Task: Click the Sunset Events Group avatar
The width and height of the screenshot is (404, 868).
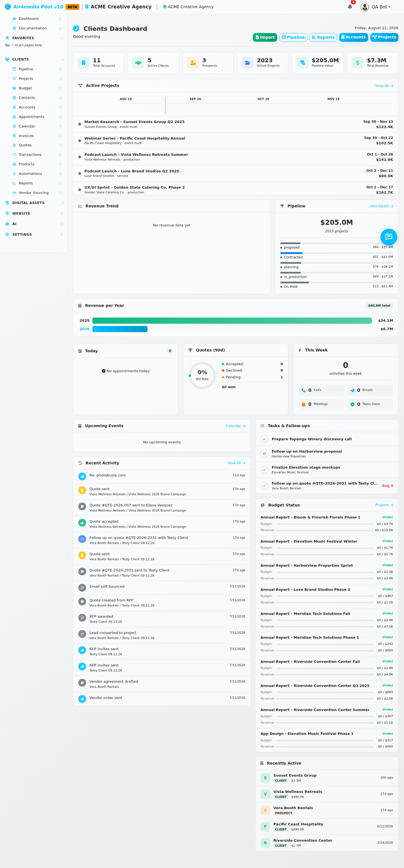Action: 265,778
